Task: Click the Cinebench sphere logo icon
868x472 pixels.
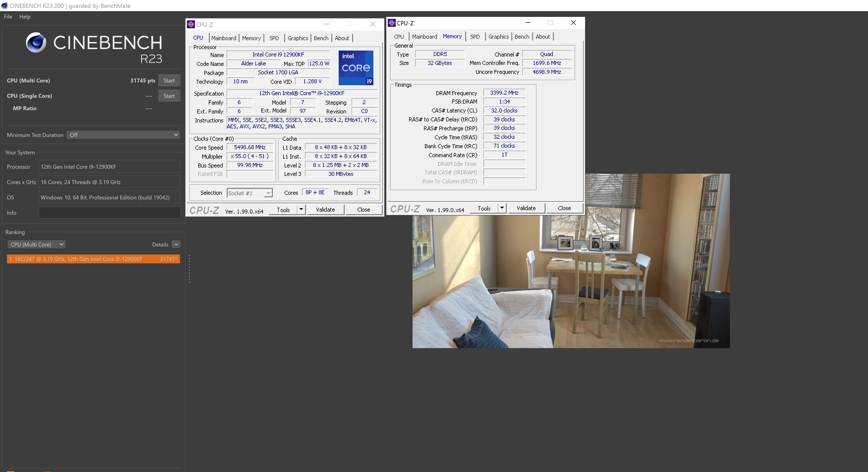Action: [36, 42]
